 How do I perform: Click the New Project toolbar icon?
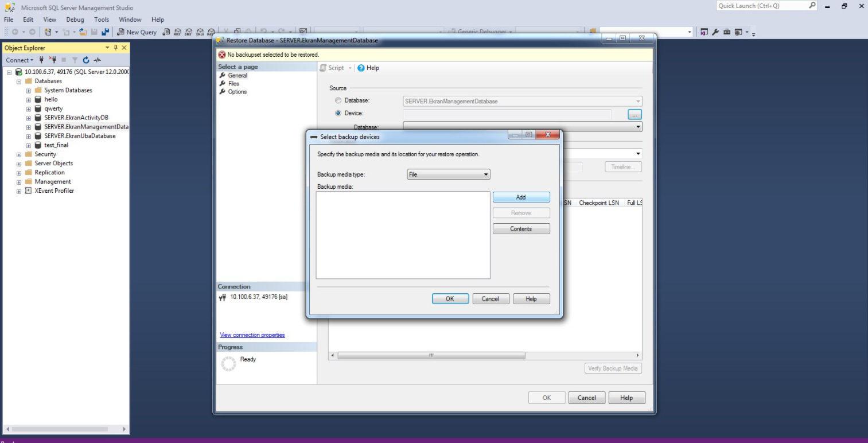(48, 32)
